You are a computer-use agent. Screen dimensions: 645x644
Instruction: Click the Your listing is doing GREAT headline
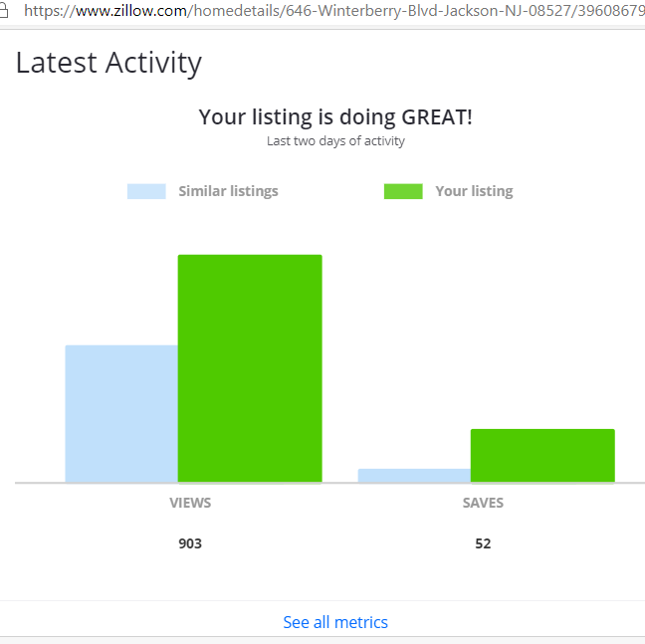(x=335, y=116)
